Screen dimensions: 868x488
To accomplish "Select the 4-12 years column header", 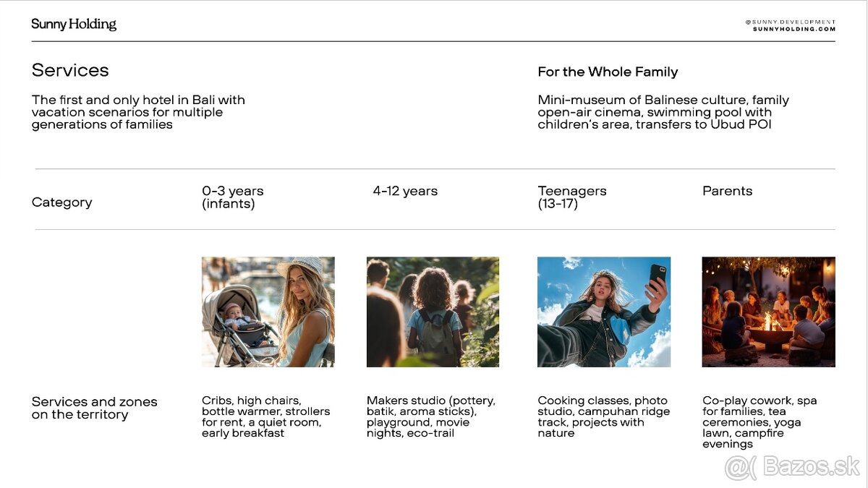I will [405, 191].
